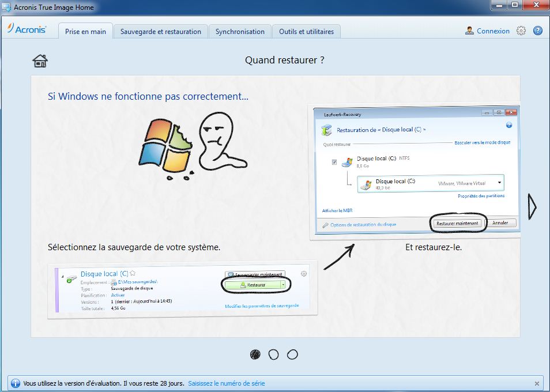Click the Disque local (C) backup entry screenshot
Image resolution: width=550 pixels, height=392 pixels.
pyautogui.click(x=182, y=290)
